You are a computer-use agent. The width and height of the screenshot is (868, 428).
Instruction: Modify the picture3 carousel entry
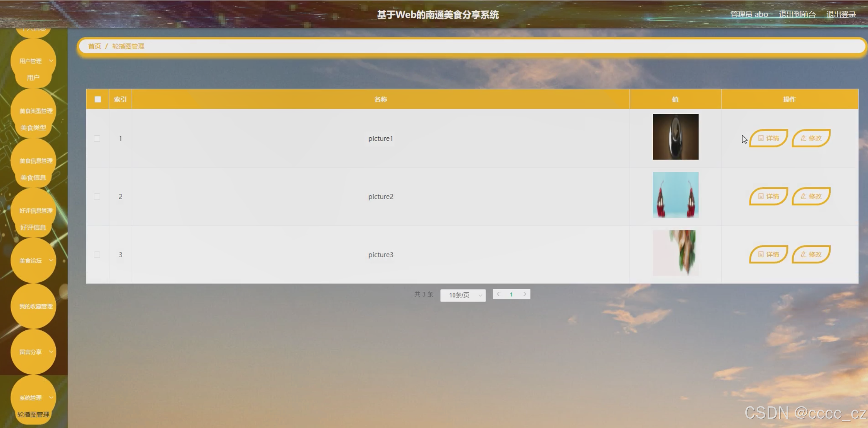coord(811,254)
